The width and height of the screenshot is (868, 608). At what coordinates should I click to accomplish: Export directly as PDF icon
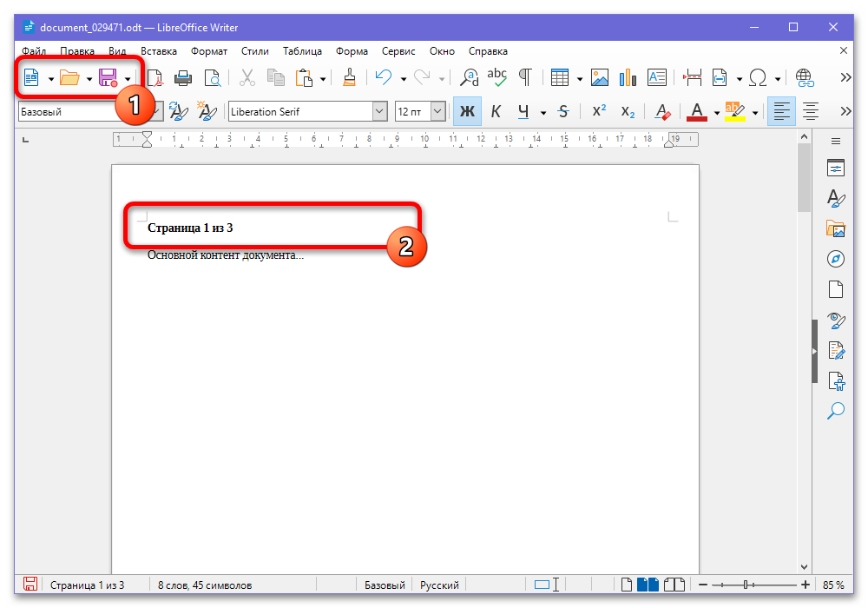tap(155, 78)
